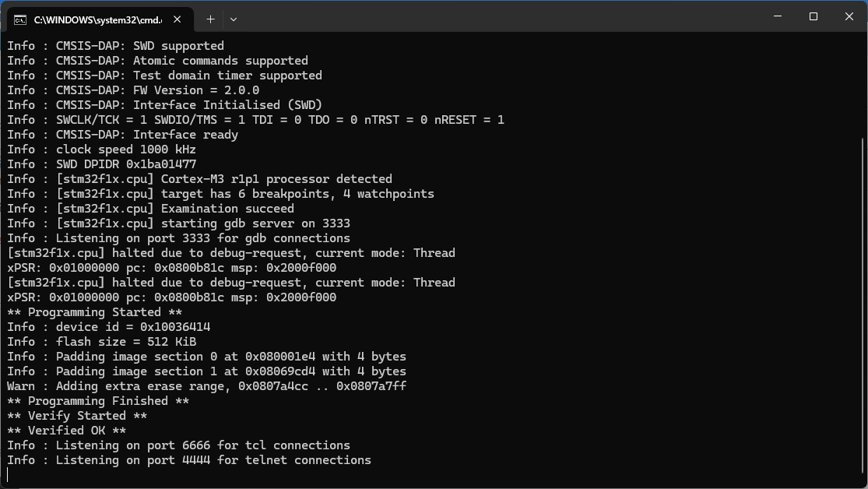Close the terminal window
The width and height of the screenshot is (868, 489).
pos(849,16)
